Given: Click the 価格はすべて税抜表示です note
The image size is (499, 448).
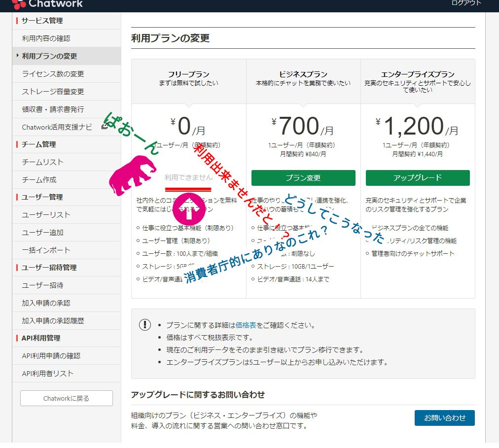Looking at the screenshot, I should point(210,338).
